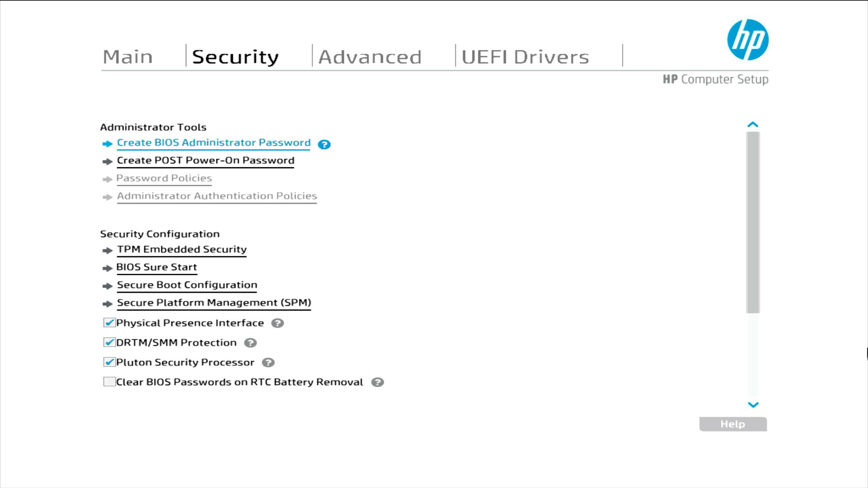The height and width of the screenshot is (488, 868).
Task: Click help icon beside DRTM/SMM Protection
Action: [250, 343]
